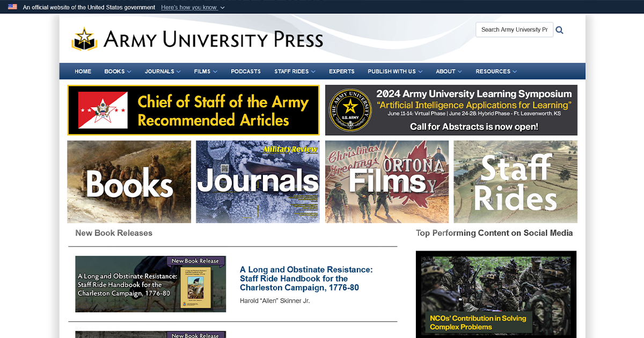Click the Charleston Campaign book release image
The width and height of the screenshot is (644, 338).
pos(150,284)
